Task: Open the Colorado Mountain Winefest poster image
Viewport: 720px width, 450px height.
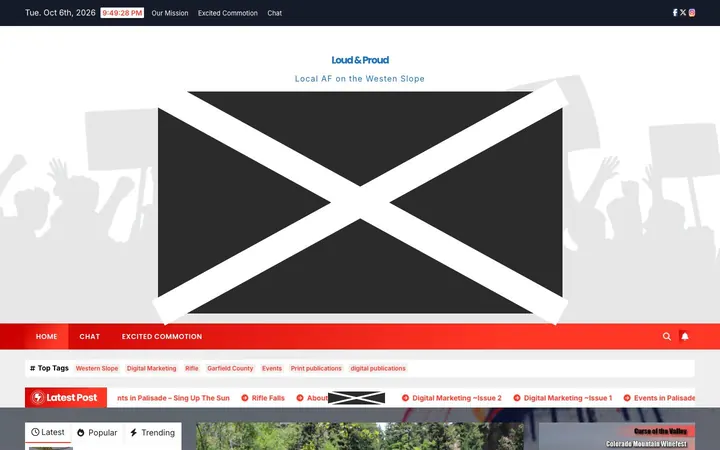Action: point(617,436)
